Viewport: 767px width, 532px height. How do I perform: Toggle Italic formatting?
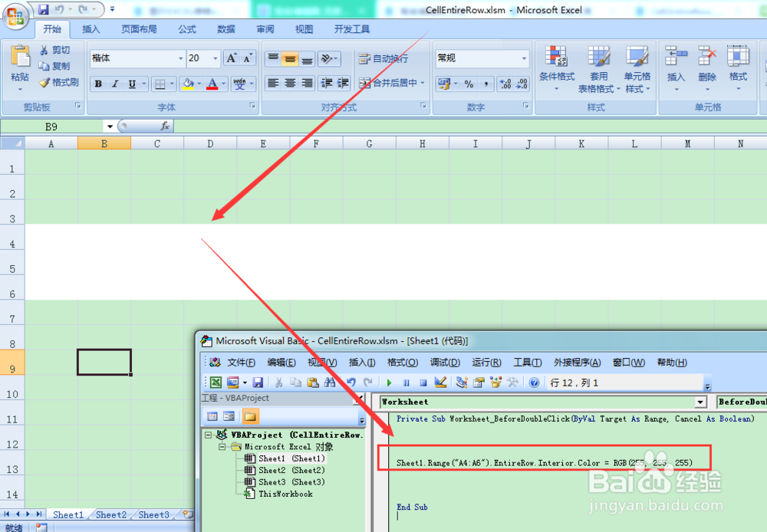pyautogui.click(x=115, y=84)
